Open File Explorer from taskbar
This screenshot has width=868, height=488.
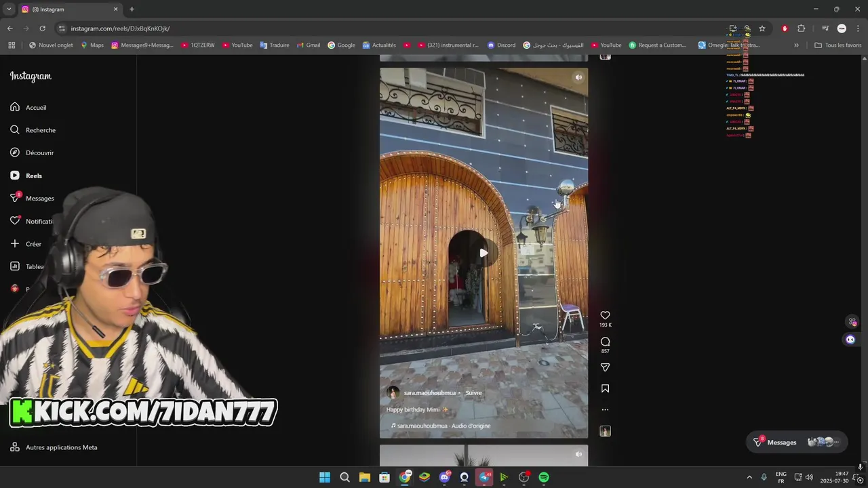coord(364,477)
